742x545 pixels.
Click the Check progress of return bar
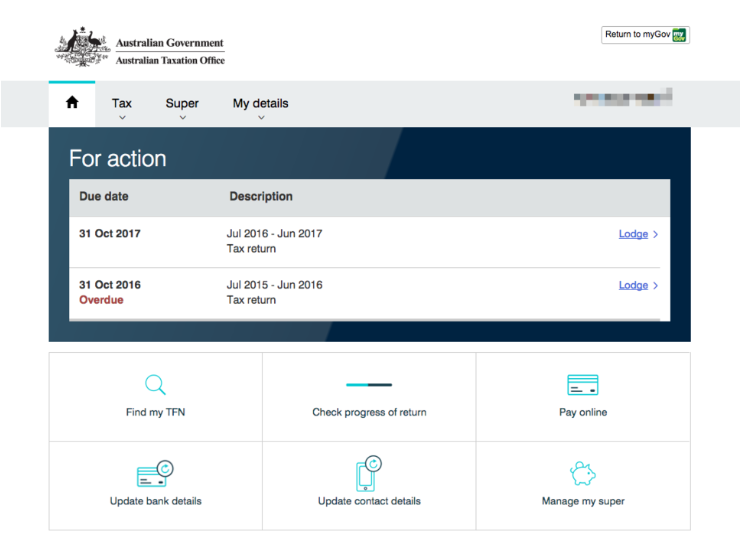[x=369, y=385]
